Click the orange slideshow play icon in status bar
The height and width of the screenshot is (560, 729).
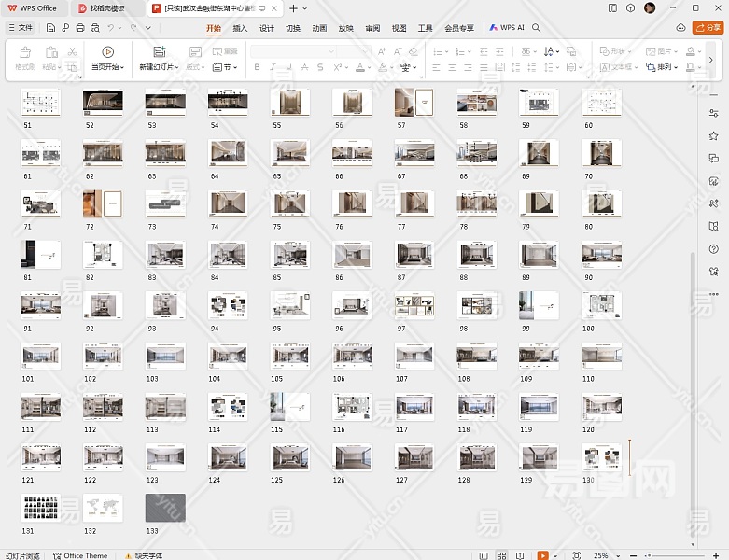tap(542, 555)
